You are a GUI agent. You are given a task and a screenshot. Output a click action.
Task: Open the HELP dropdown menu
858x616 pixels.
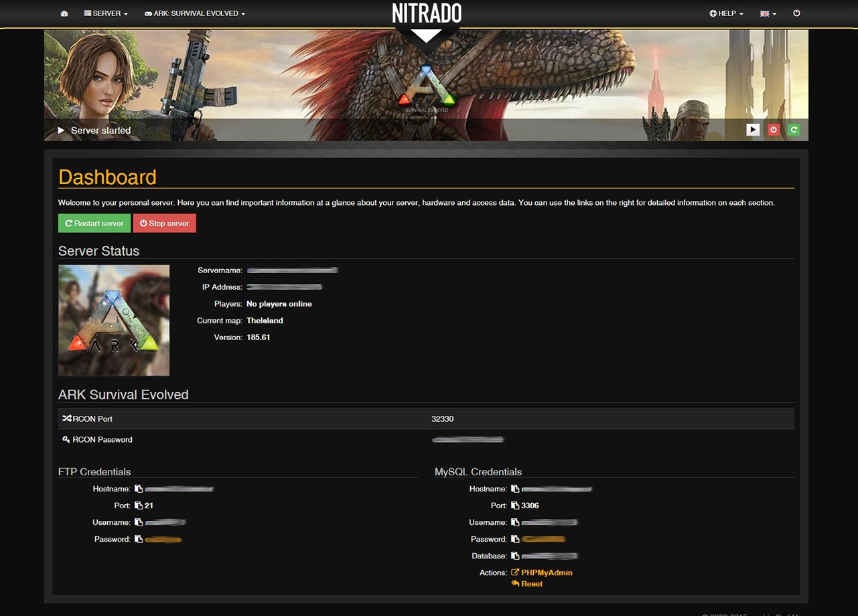click(x=727, y=13)
